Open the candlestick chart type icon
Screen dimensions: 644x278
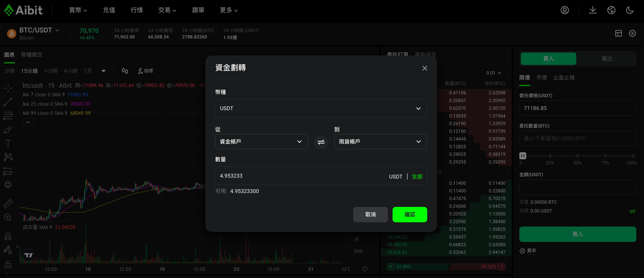pyautogui.click(x=125, y=71)
